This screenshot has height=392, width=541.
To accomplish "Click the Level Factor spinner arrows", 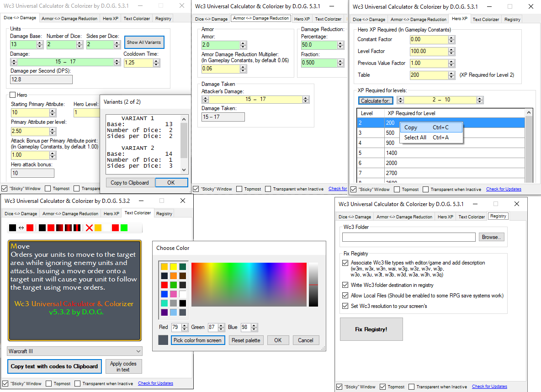I will pyautogui.click(x=451, y=52).
